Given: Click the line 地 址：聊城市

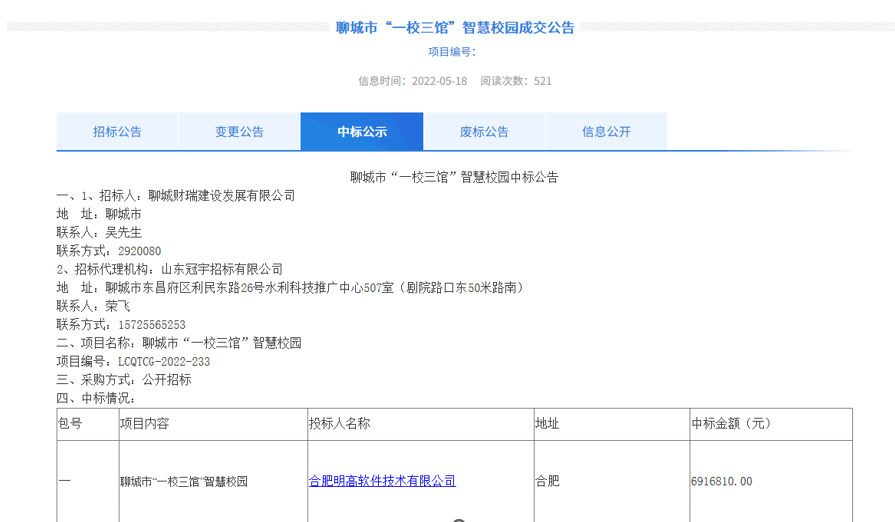Looking at the screenshot, I should click(x=99, y=214).
